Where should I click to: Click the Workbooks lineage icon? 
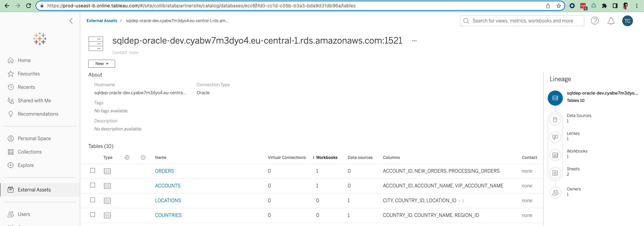click(x=555, y=155)
